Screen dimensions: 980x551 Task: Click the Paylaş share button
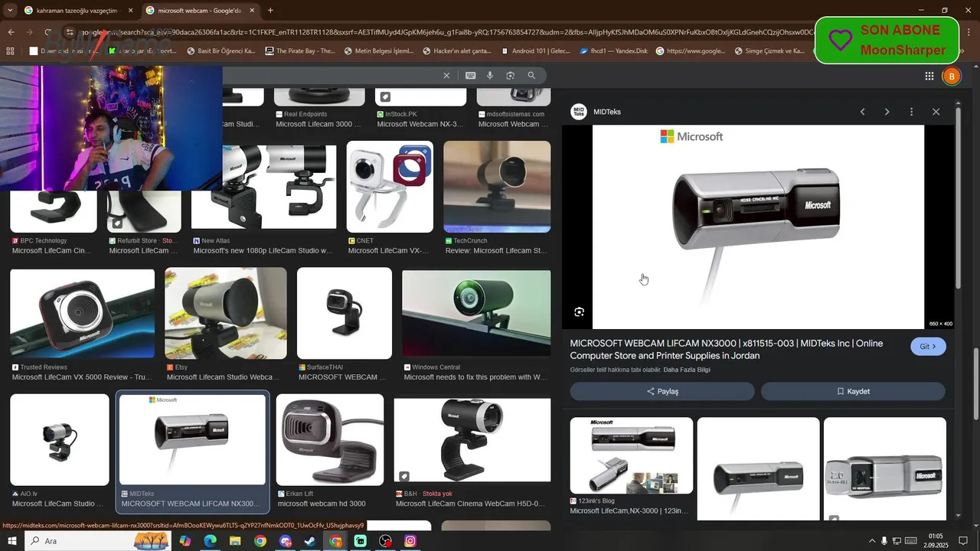[x=662, y=391]
